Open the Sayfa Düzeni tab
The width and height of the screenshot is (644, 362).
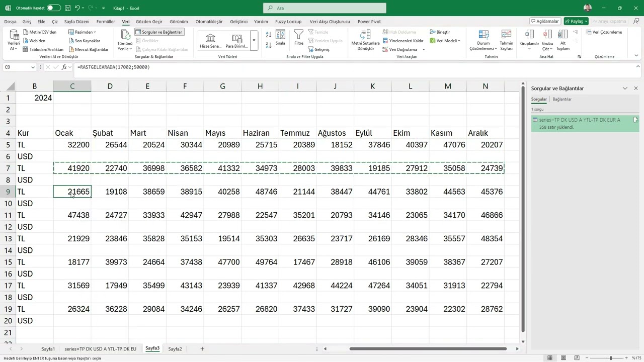(x=76, y=22)
